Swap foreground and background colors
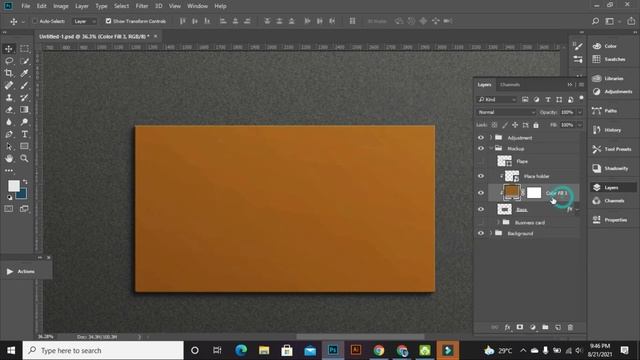This screenshot has width=640, height=360. (x=25, y=182)
